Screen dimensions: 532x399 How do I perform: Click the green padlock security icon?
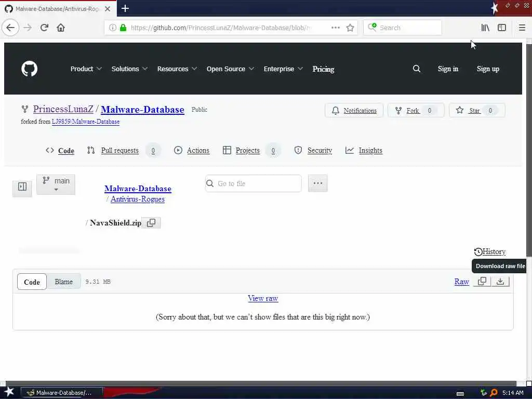click(x=123, y=28)
